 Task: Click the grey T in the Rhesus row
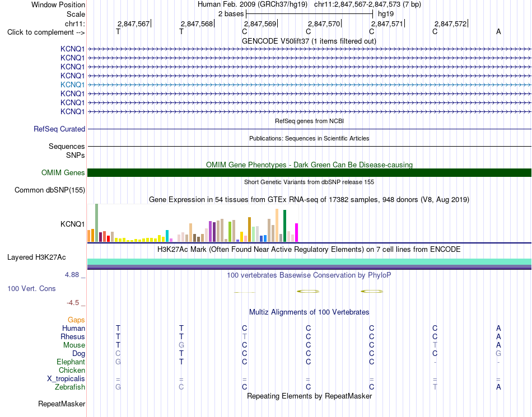245,336
